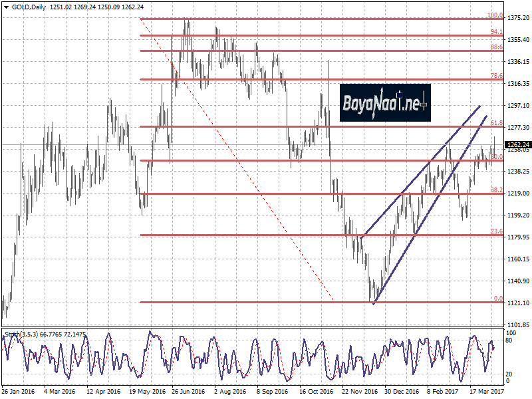Click the 26 Jun 2016 date marker

click(187, 392)
